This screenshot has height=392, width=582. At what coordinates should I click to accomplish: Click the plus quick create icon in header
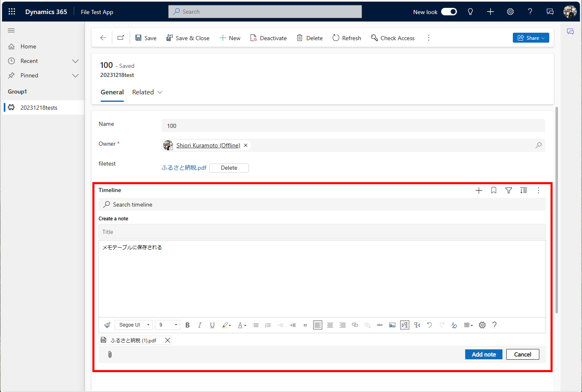(490, 12)
